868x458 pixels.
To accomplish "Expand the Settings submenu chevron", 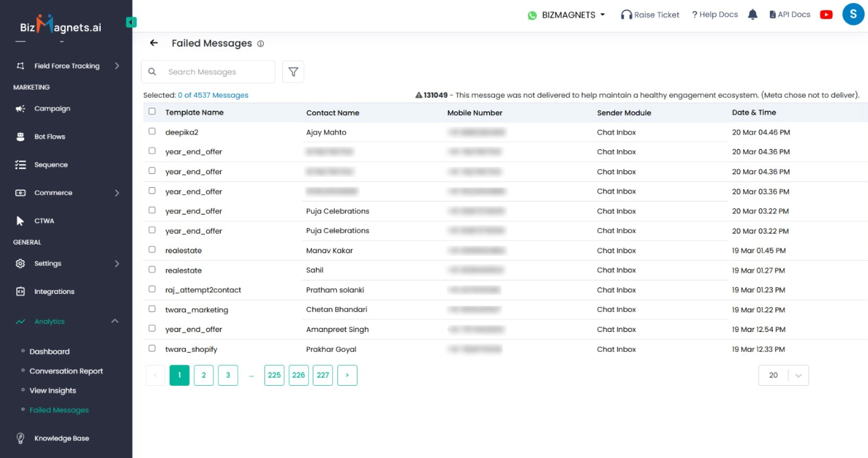I will pos(117,264).
